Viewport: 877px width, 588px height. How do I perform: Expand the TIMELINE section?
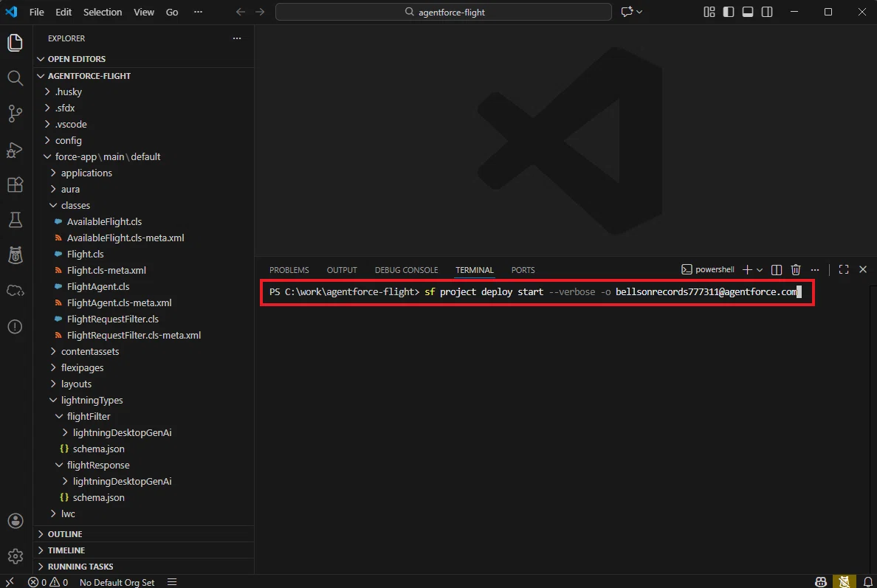66,550
